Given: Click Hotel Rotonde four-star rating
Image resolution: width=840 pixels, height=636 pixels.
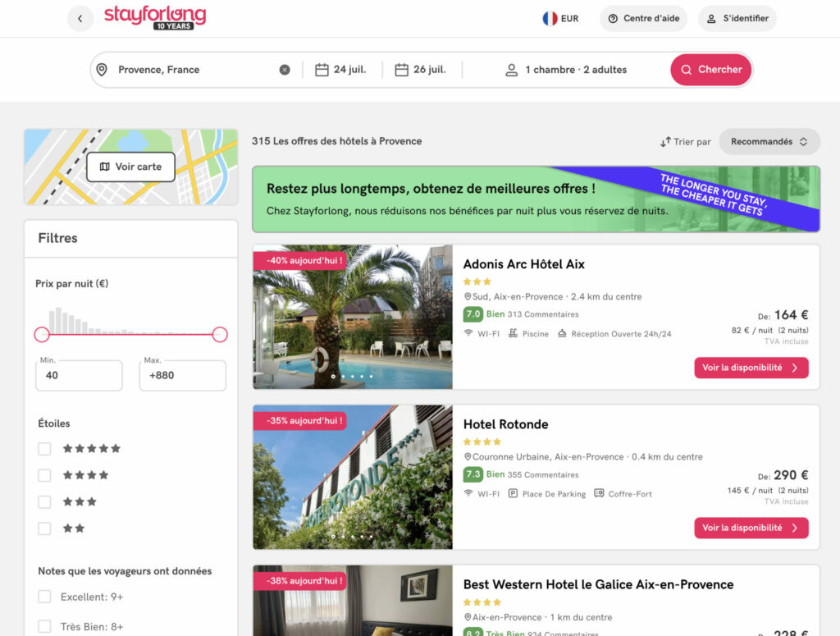Looking at the screenshot, I should (482, 442).
